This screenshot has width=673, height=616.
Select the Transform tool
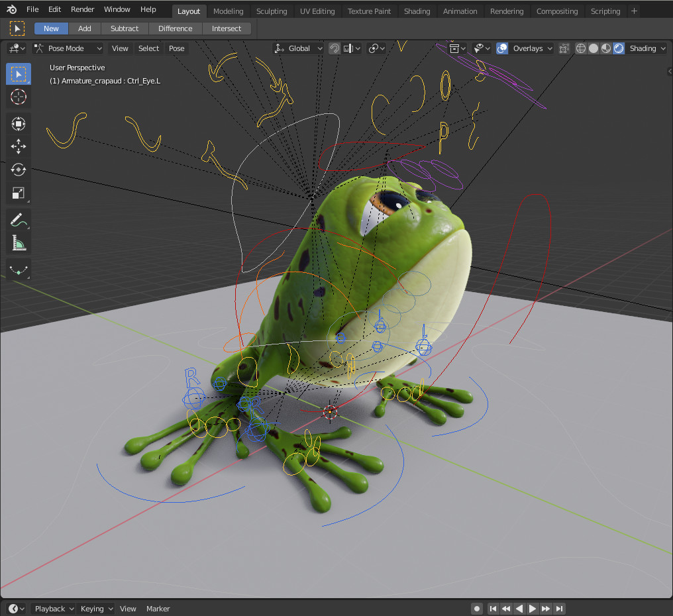tap(18, 124)
